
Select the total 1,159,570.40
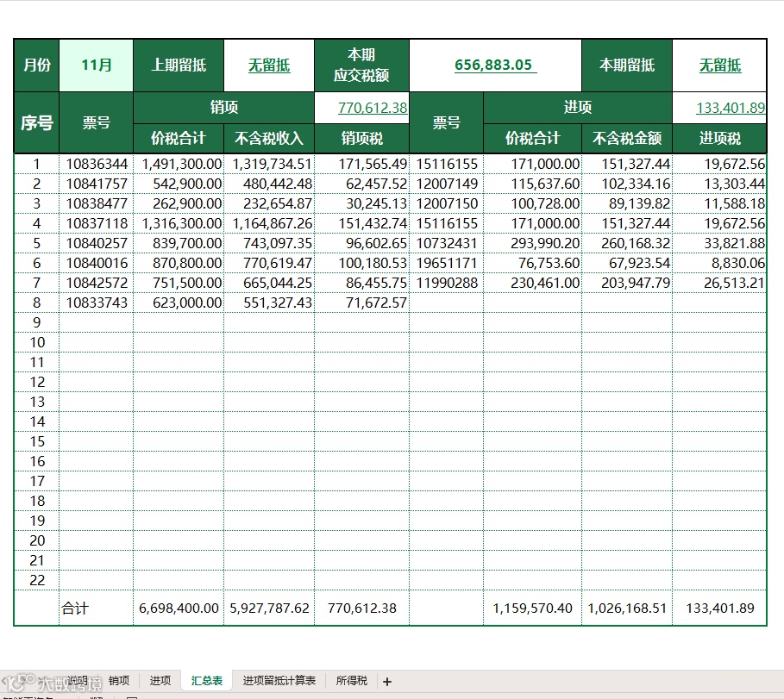pos(532,608)
